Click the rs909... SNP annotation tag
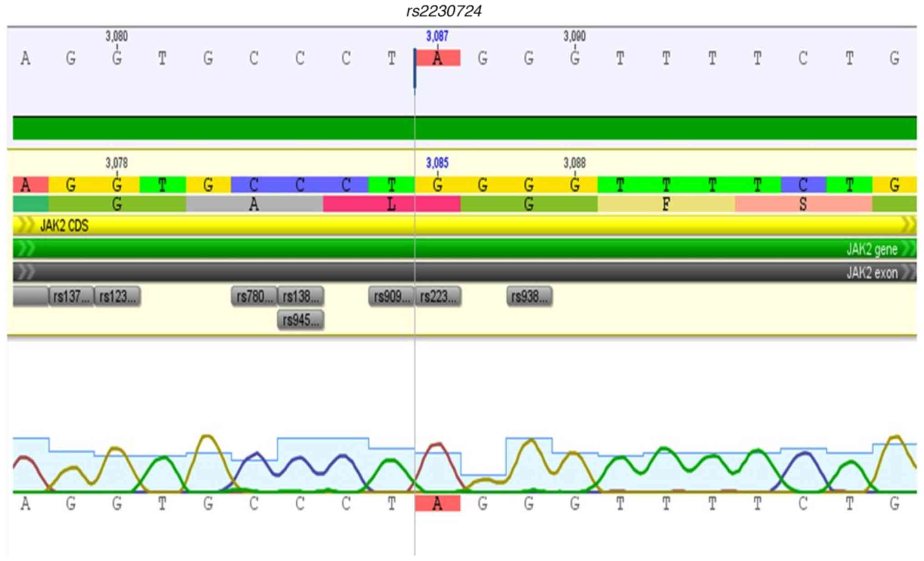 pos(391,296)
